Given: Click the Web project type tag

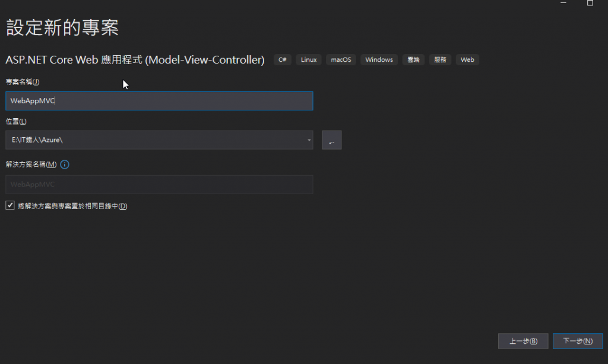Looking at the screenshot, I should (467, 59).
